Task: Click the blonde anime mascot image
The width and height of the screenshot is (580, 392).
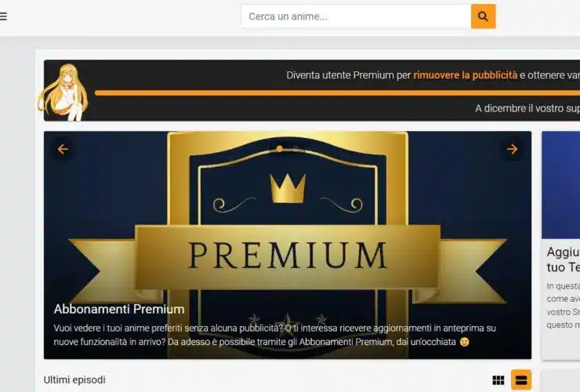Action: (x=63, y=93)
